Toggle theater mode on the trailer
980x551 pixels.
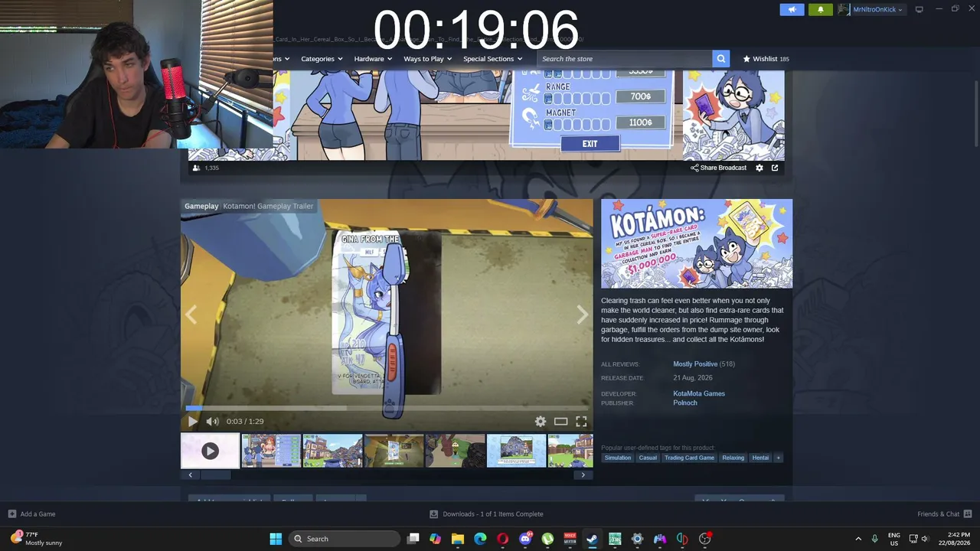(561, 421)
